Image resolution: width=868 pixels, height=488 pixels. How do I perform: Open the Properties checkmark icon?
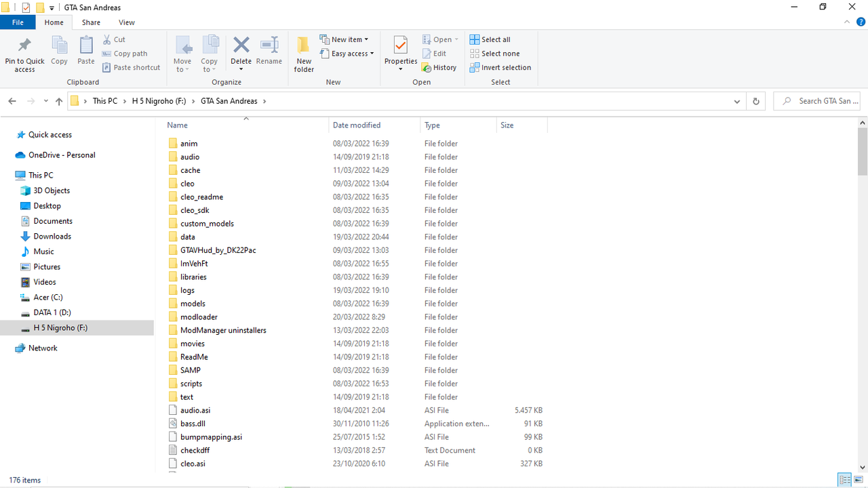point(400,45)
